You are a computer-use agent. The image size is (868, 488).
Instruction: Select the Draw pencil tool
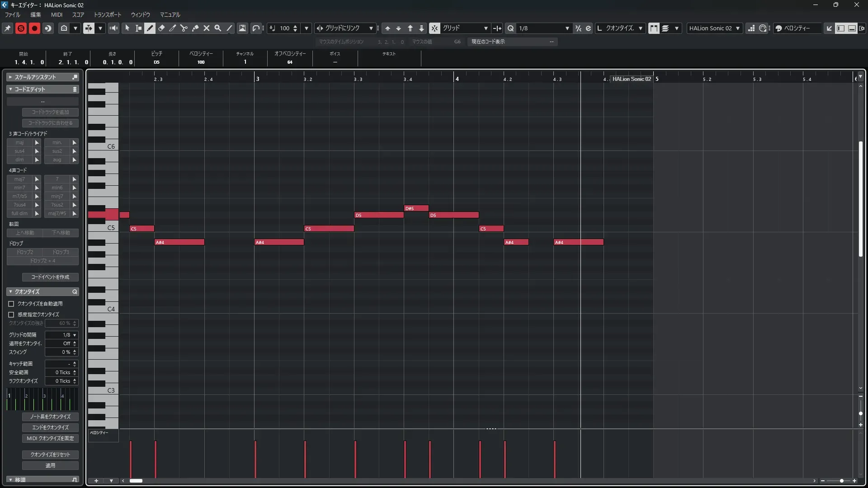(x=150, y=28)
